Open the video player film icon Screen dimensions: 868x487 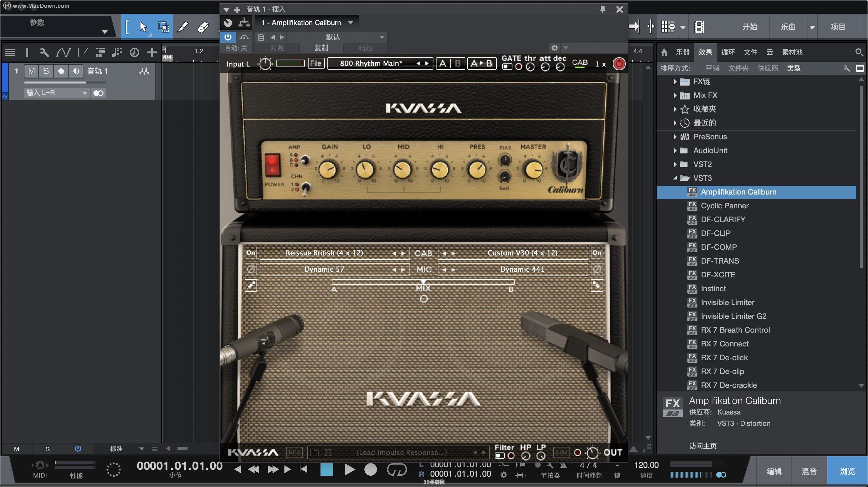pos(699,27)
